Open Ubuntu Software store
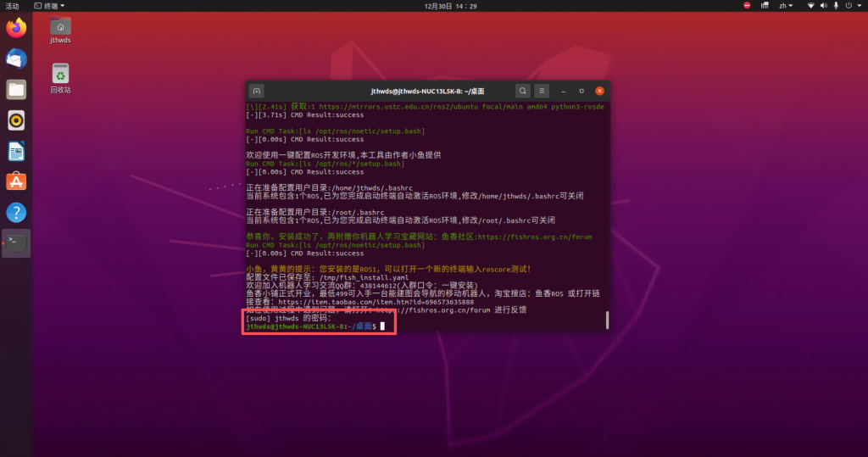This screenshot has height=457, width=868. pyautogui.click(x=16, y=181)
